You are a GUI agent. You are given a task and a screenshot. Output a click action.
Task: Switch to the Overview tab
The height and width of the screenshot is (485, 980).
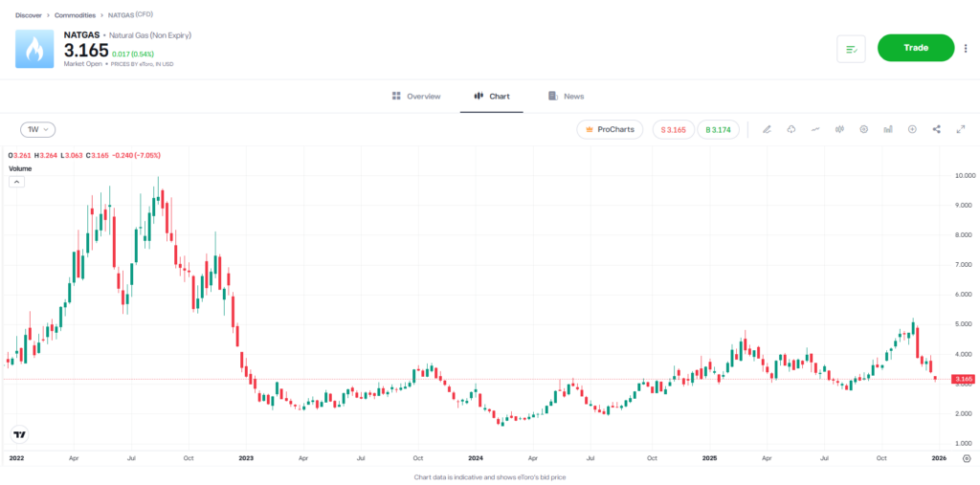(x=416, y=97)
